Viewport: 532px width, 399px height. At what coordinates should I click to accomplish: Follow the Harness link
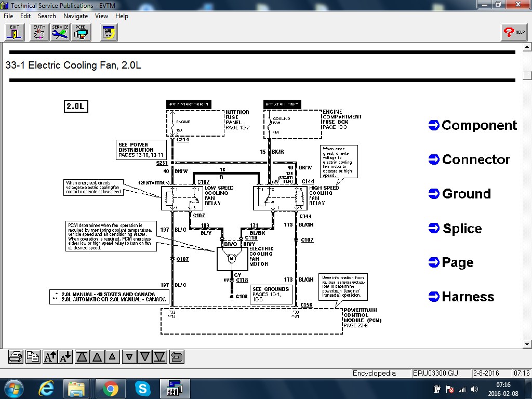(x=461, y=297)
